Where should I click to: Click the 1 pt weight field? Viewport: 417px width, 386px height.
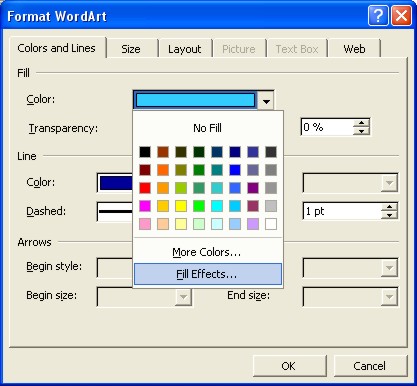342,211
